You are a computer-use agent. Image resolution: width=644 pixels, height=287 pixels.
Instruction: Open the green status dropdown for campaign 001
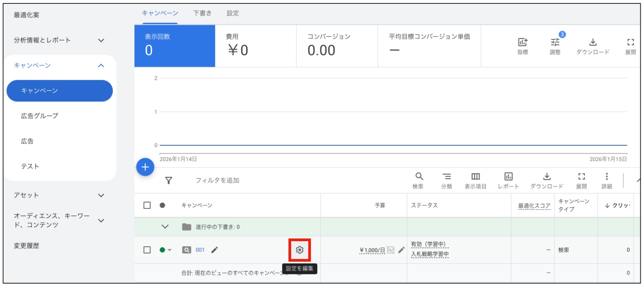[x=166, y=250]
